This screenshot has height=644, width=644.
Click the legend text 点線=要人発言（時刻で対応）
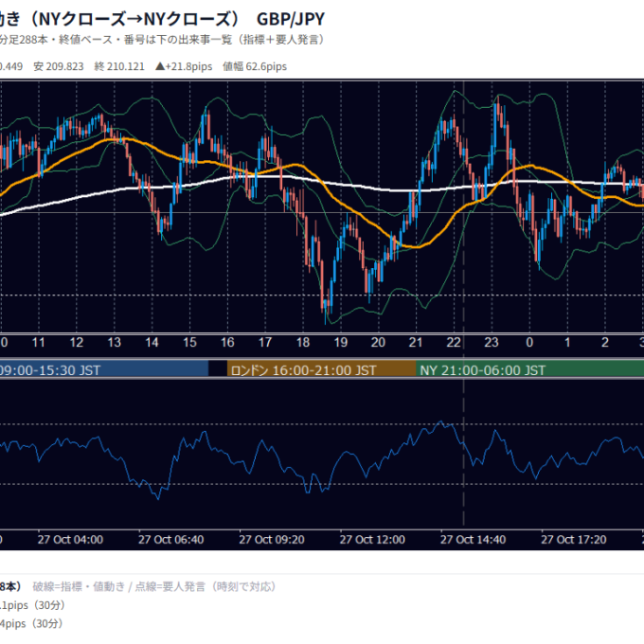206,586
